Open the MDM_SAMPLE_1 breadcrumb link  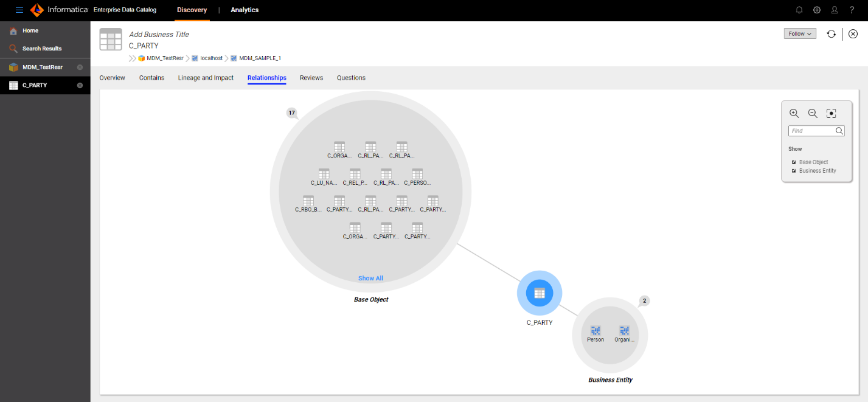point(260,58)
